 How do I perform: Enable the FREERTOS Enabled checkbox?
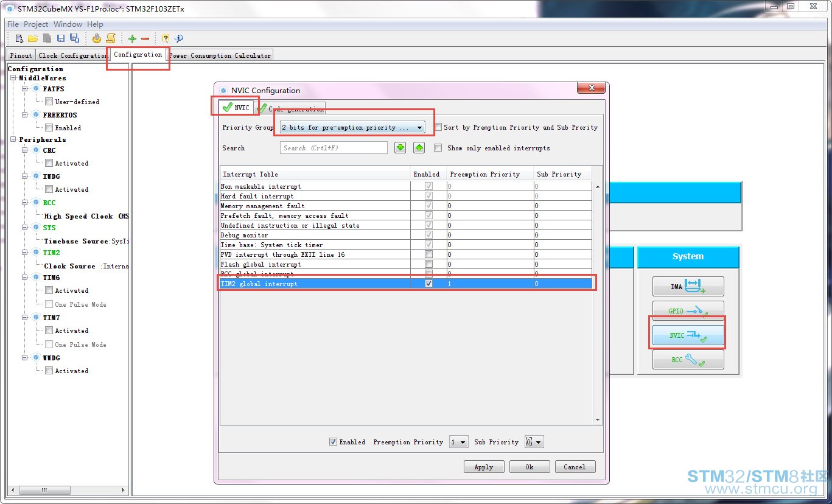click(x=49, y=128)
